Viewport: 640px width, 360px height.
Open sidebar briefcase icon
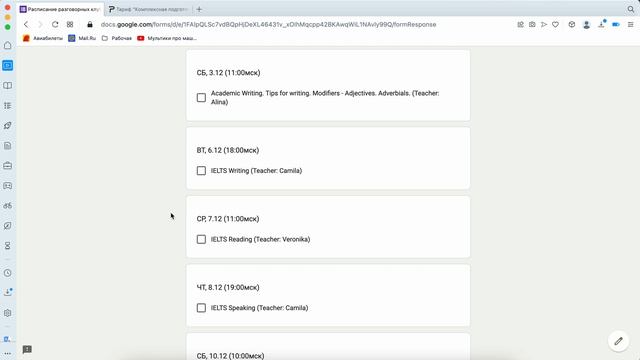point(8,165)
